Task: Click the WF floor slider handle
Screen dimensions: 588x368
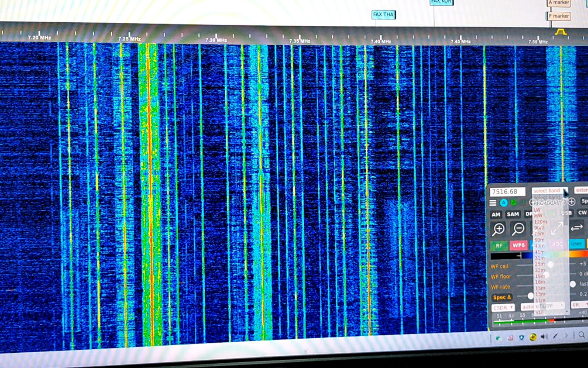Action: (546, 275)
